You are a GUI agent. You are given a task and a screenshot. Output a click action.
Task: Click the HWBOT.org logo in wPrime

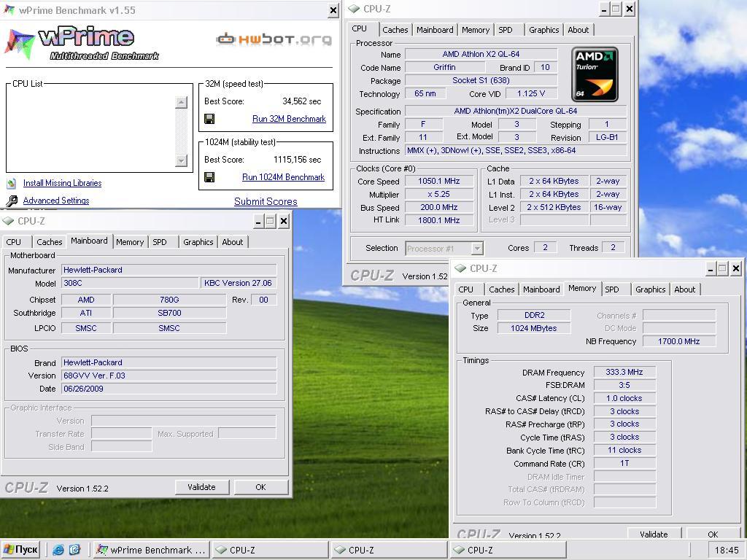click(x=274, y=39)
